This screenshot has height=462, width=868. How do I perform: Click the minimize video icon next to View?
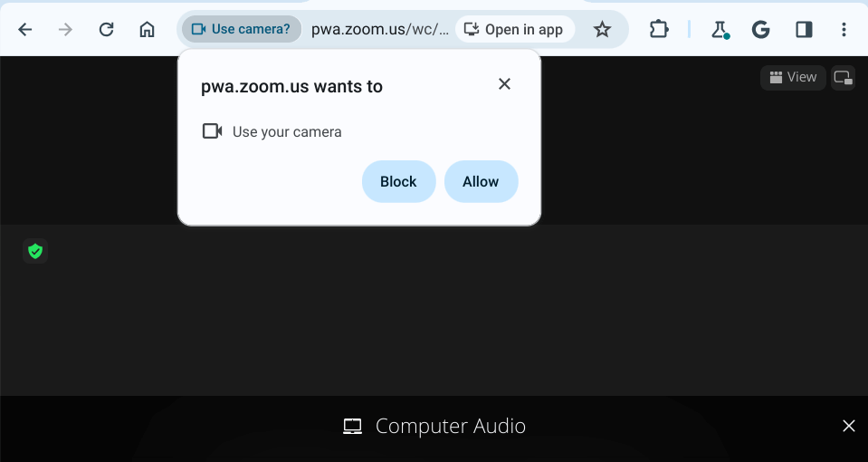click(x=843, y=78)
